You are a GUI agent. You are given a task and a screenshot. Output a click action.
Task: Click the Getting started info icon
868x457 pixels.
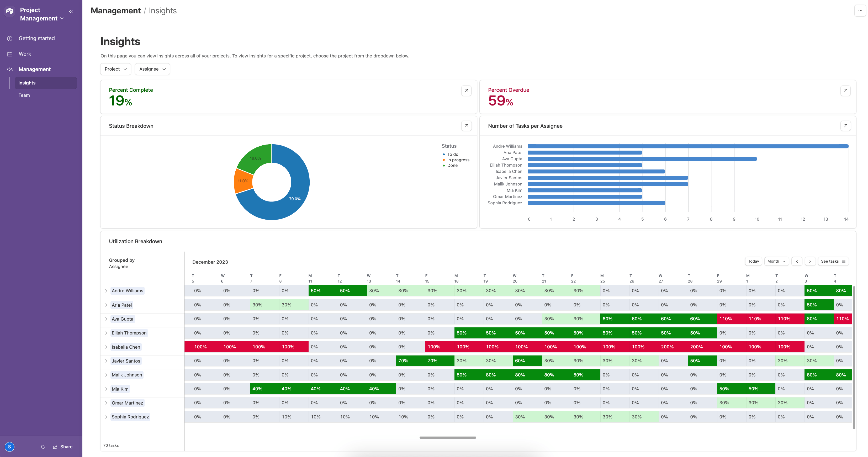(x=10, y=38)
